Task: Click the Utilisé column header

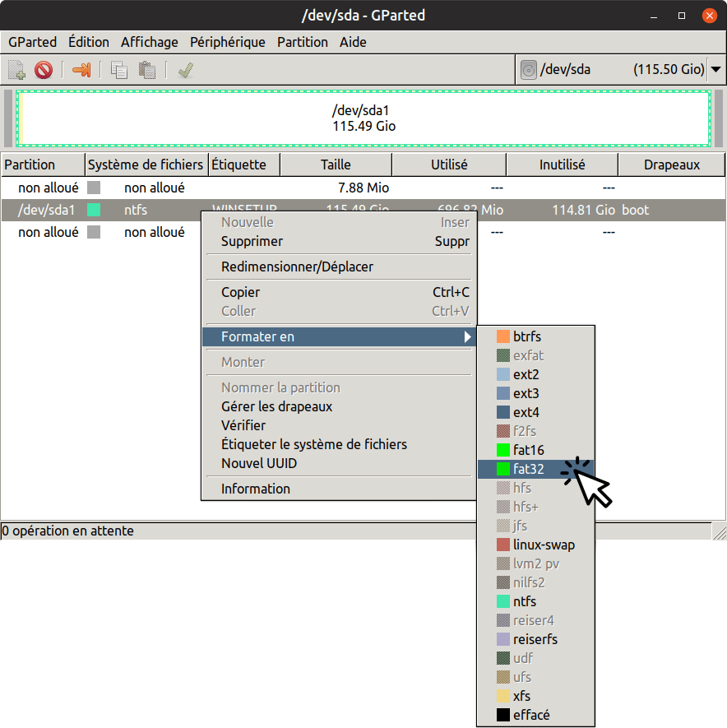Action: (449, 165)
